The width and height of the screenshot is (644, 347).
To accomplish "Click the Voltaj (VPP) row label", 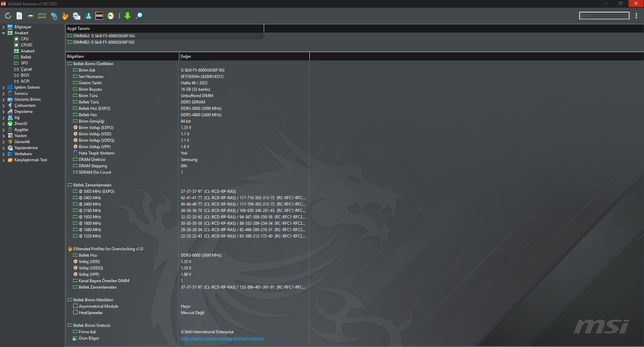I will click(x=89, y=274).
